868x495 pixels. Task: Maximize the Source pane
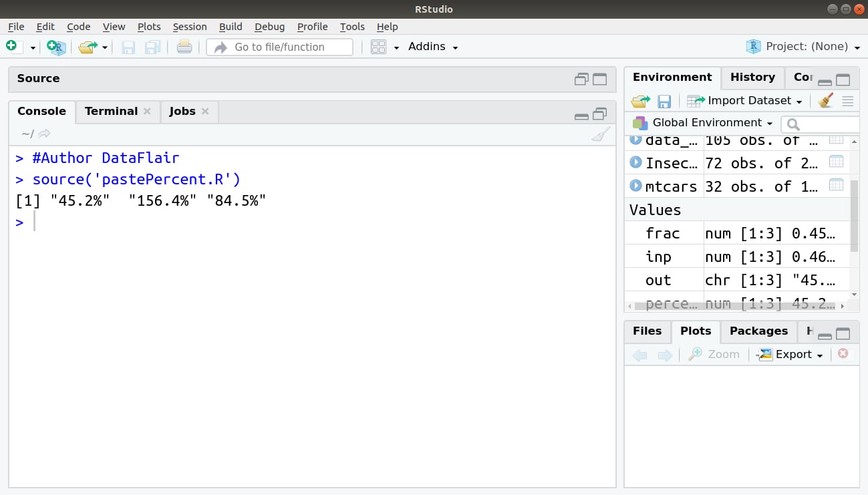pyautogui.click(x=600, y=79)
